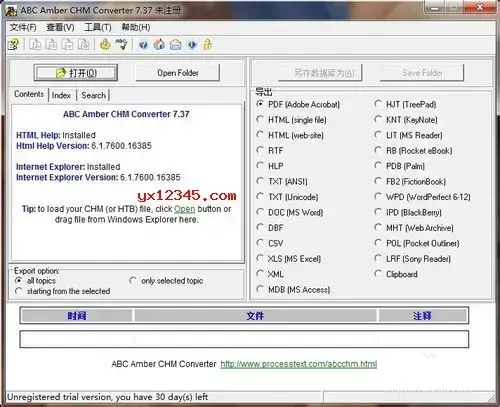
Task: Open the home page house icon
Action: tap(159, 44)
